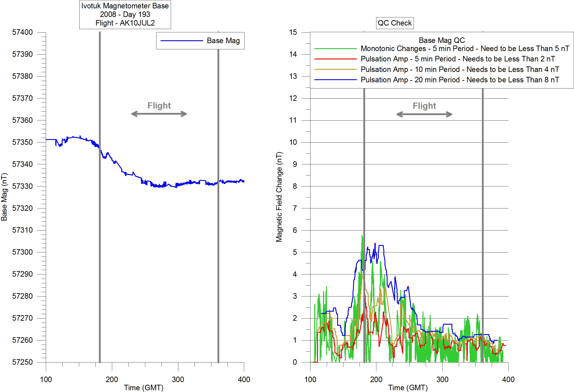Click the blue Base Mag legend line
This screenshot has width=574, height=392.
pyautogui.click(x=182, y=41)
